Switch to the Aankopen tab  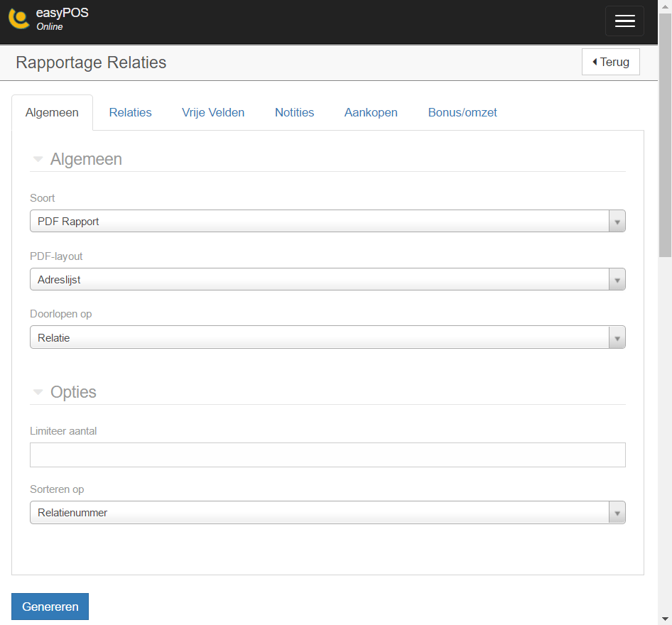[371, 112]
